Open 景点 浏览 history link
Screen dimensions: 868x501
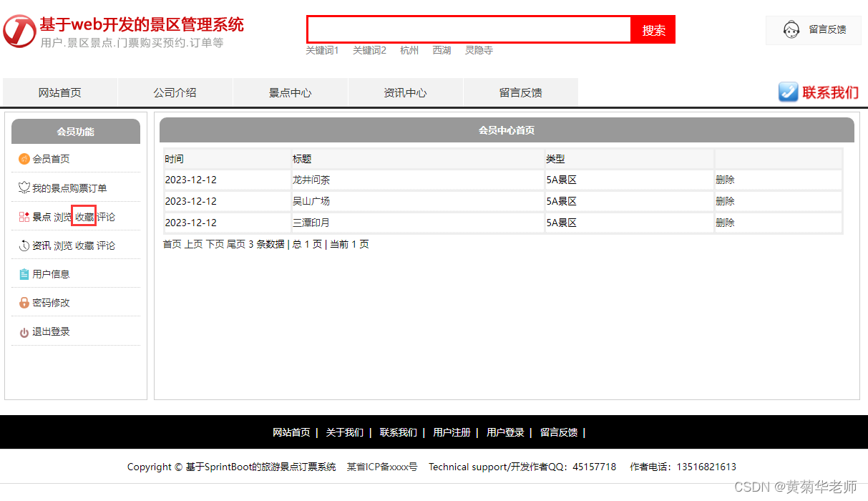63,217
